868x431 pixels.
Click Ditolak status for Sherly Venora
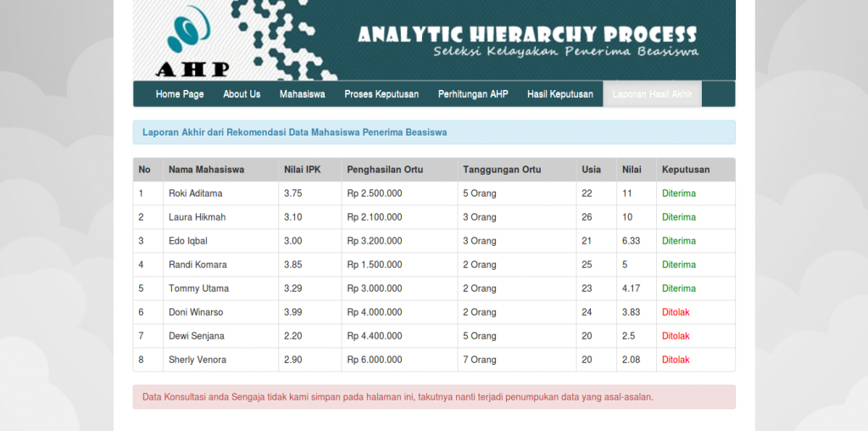(676, 360)
